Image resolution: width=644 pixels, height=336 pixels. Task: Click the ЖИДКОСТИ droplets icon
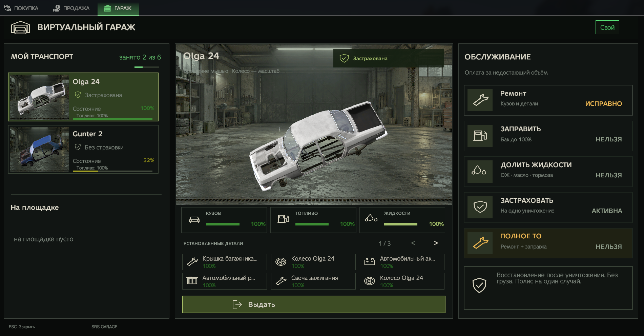[x=371, y=218]
